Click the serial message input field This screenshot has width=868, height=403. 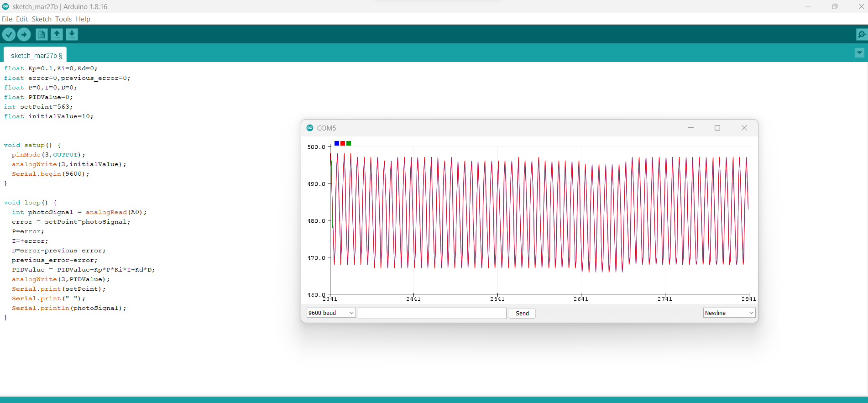click(432, 313)
